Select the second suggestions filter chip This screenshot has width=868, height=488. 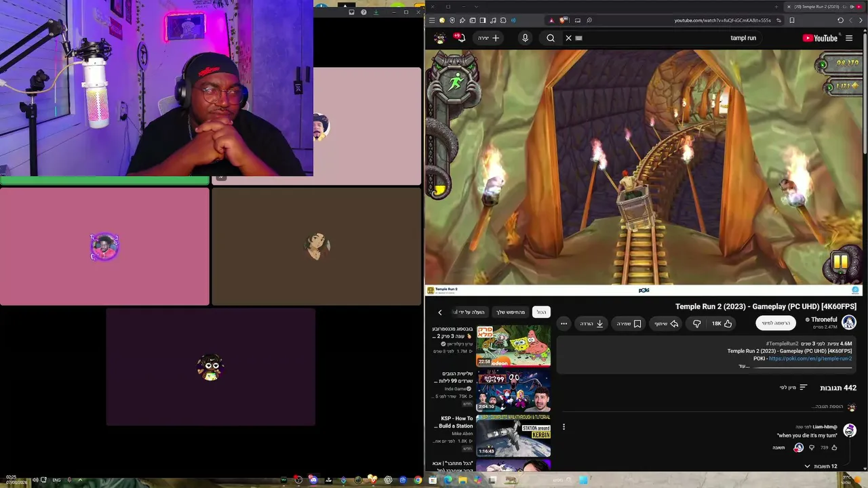(511, 312)
